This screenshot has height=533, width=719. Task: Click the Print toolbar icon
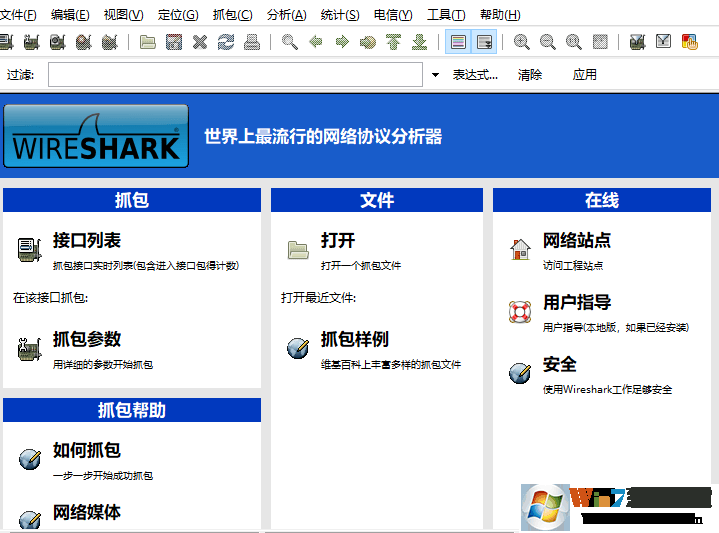(252, 42)
